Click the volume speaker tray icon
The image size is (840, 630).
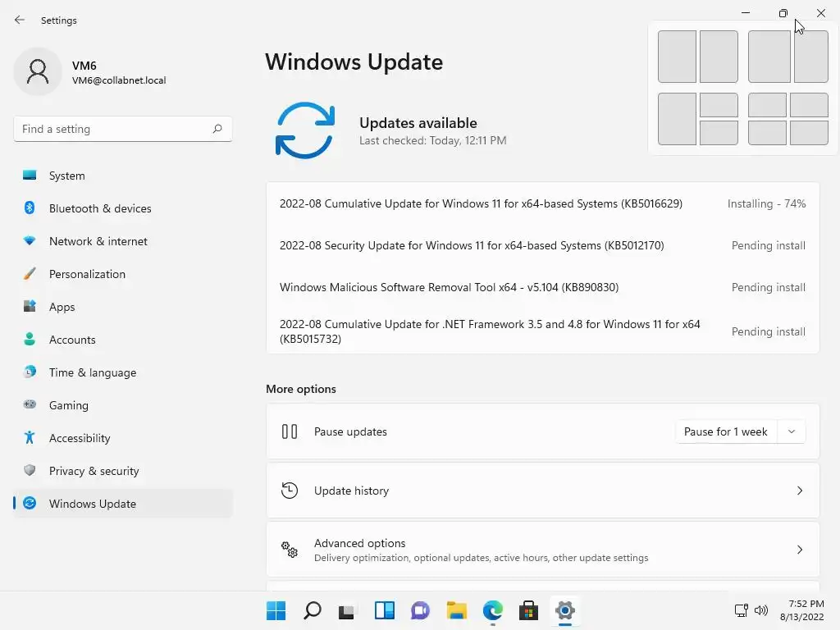click(x=760, y=610)
